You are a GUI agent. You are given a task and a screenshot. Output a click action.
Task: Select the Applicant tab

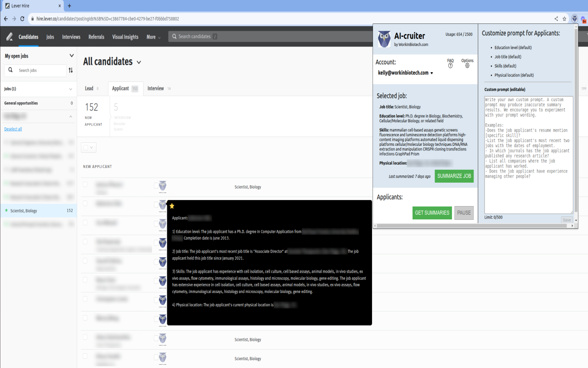pos(125,89)
